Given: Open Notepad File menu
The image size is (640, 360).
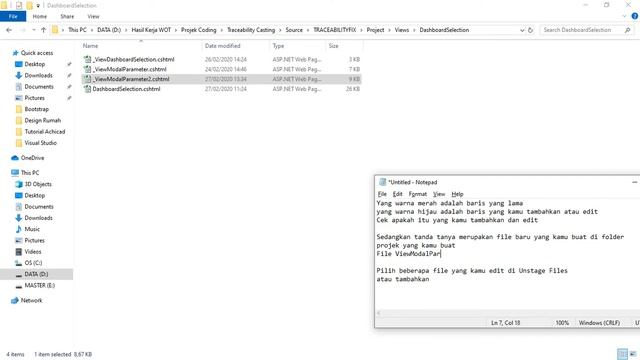Looking at the screenshot, I should click(x=382, y=194).
